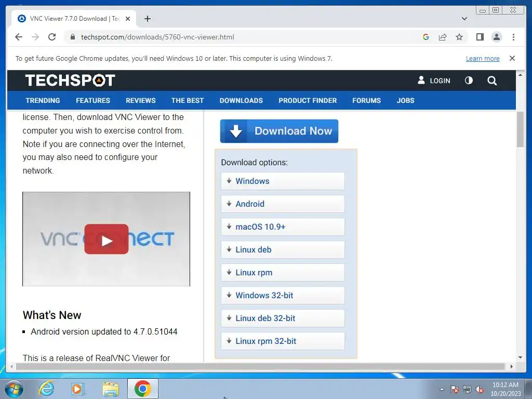The image size is (532, 399).
Task: Open the JOBS menu
Action: (x=405, y=100)
